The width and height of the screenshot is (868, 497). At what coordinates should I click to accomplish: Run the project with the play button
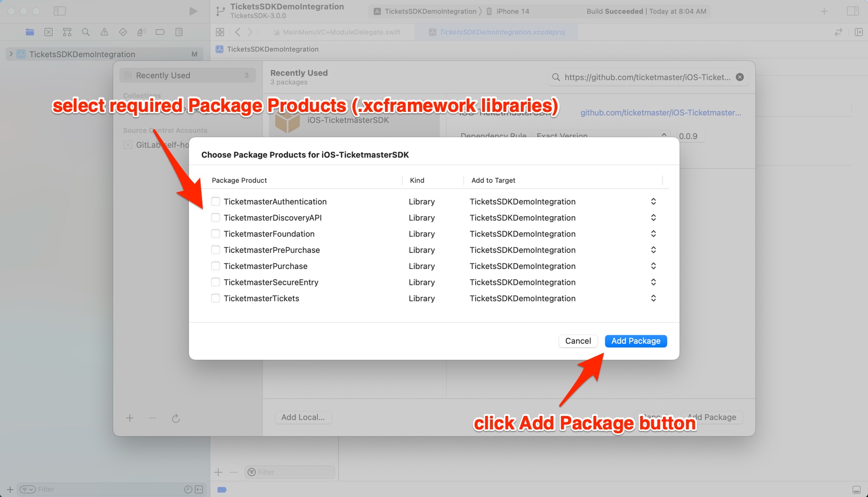(x=193, y=11)
